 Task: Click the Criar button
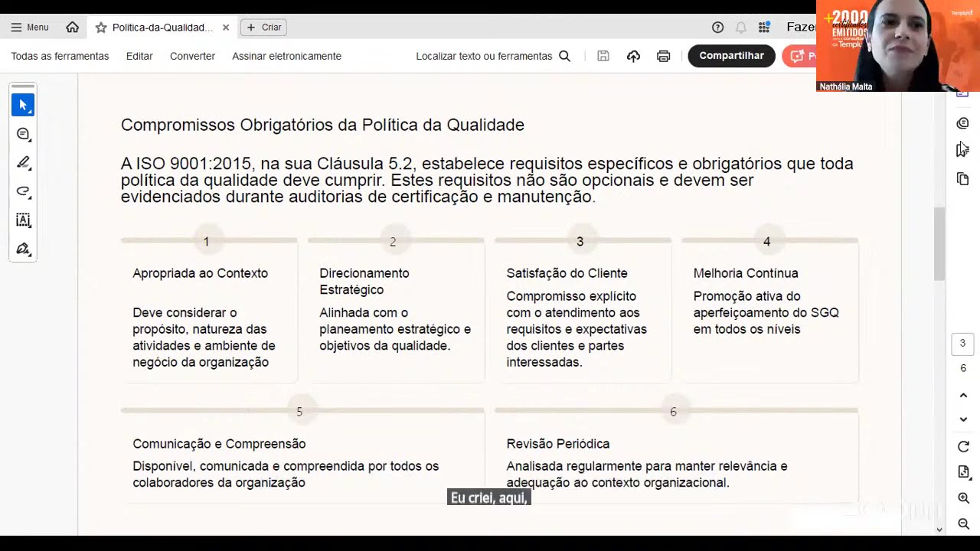pos(264,27)
